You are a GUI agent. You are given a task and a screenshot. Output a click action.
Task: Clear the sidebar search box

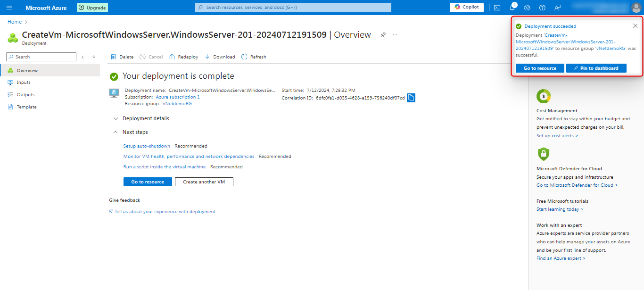point(83,57)
